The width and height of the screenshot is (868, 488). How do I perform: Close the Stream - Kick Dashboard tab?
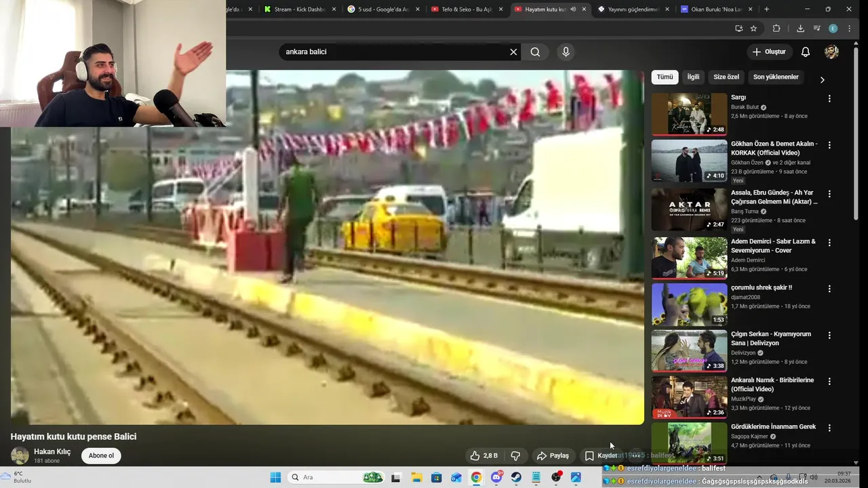coord(334,9)
